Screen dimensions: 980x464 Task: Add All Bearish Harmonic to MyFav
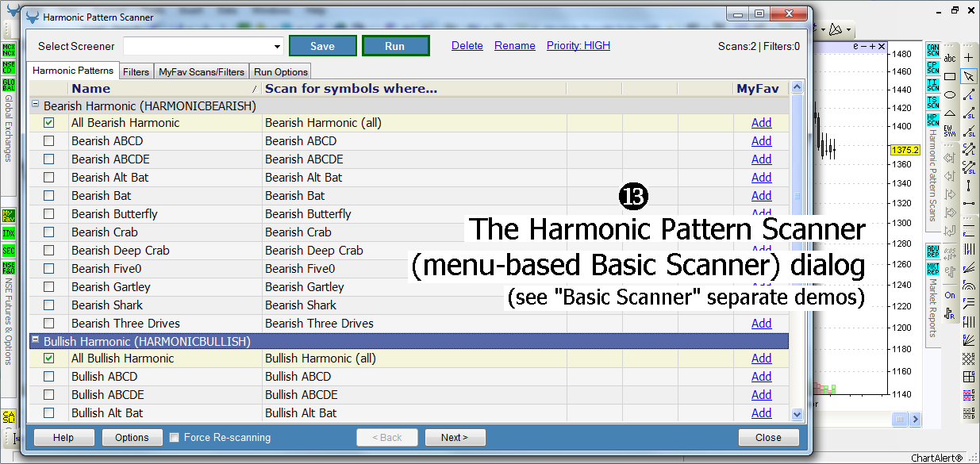point(762,123)
